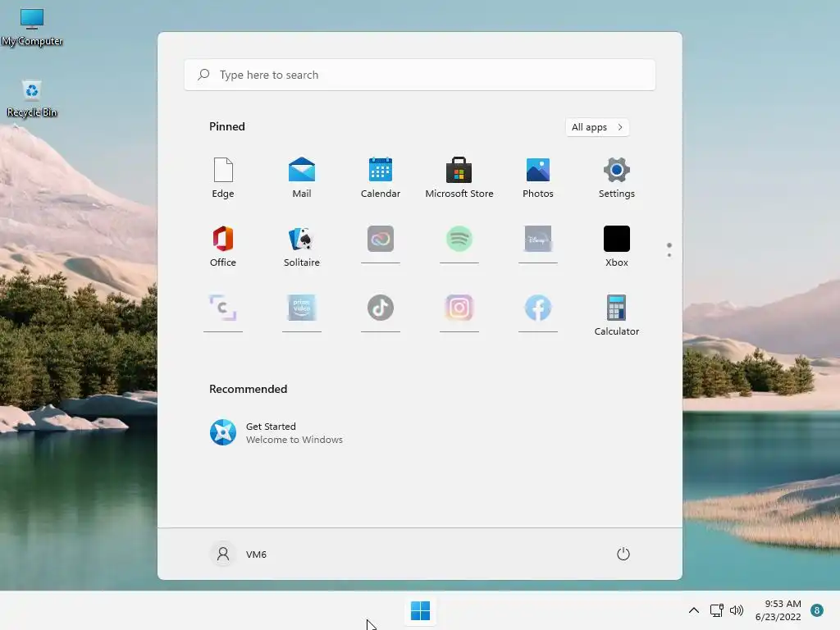Click the Pinned section heading
The height and width of the screenshot is (630, 840).
[227, 126]
